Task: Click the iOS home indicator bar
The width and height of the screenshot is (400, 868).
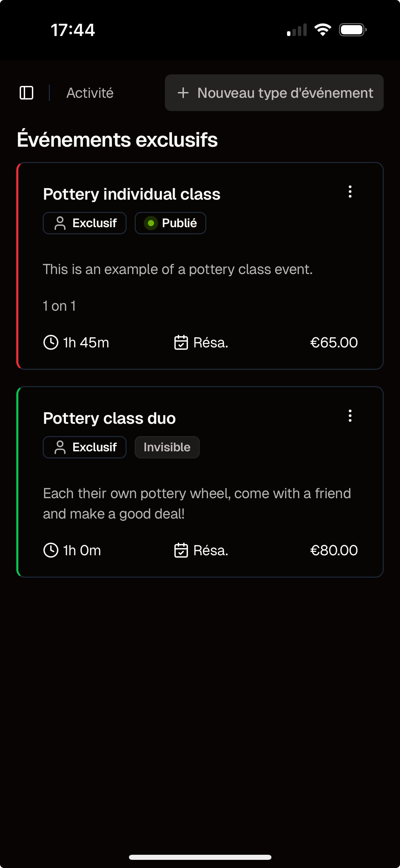Action: tap(200, 857)
